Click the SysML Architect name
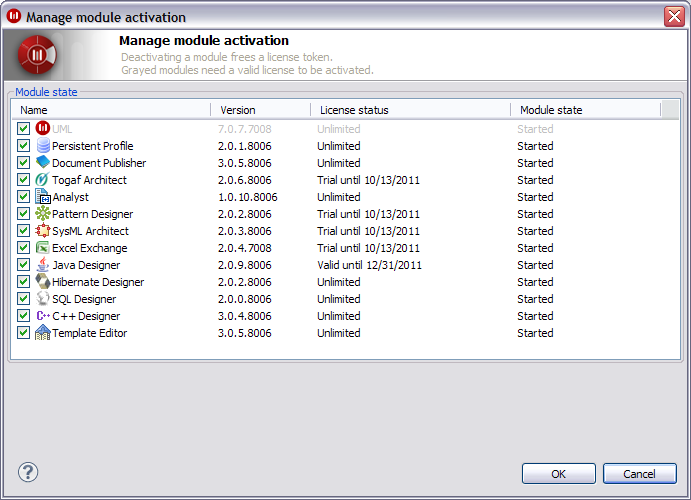Image resolution: width=691 pixels, height=500 pixels. (90, 231)
